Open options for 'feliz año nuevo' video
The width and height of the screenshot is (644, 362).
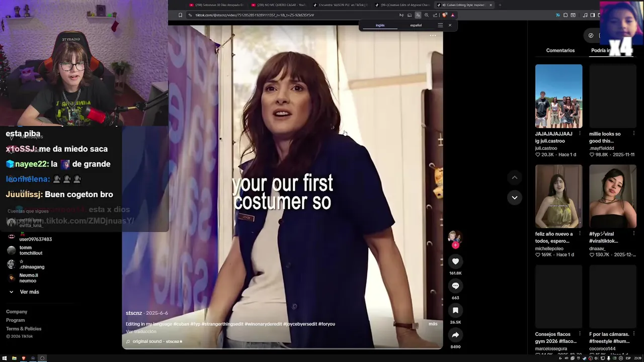coord(580,233)
